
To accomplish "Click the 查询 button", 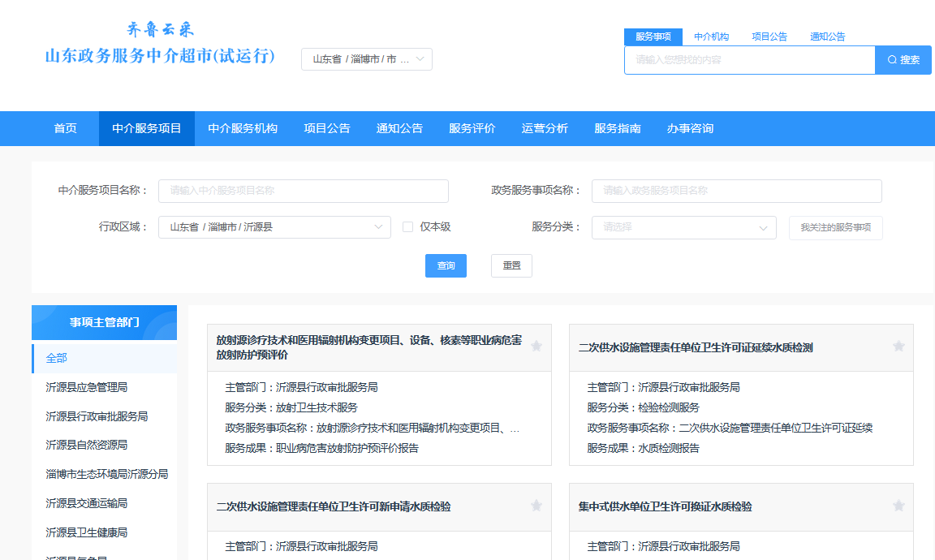I will pyautogui.click(x=446, y=266).
